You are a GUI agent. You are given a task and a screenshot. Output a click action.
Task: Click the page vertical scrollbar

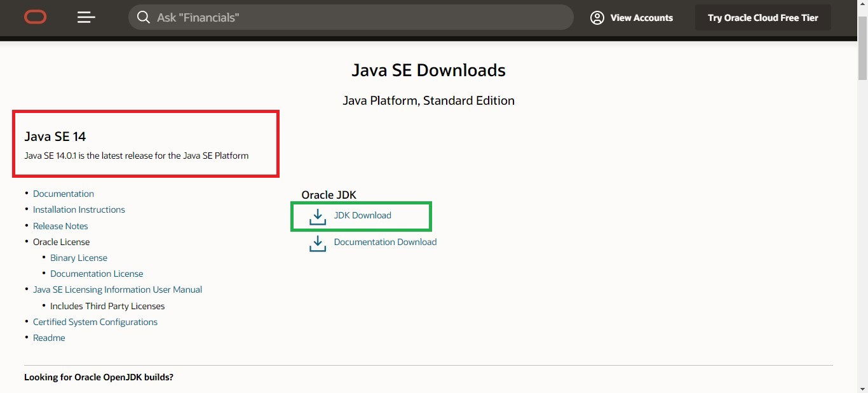click(x=862, y=190)
